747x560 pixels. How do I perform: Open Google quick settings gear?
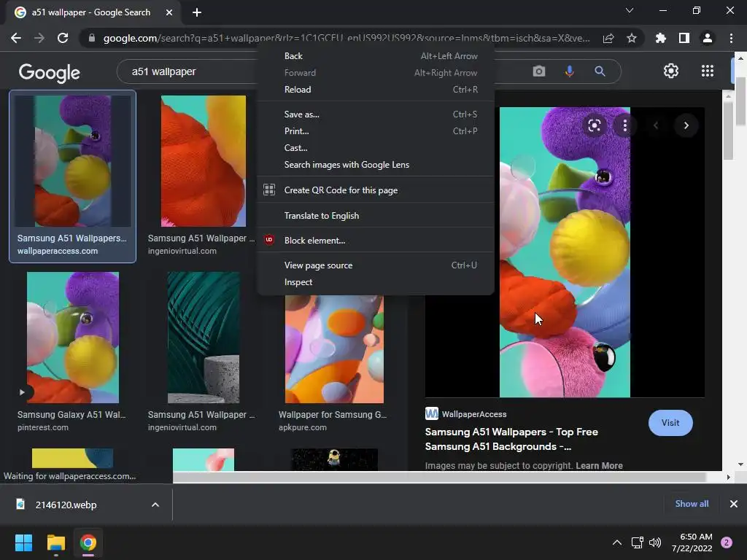coord(671,71)
